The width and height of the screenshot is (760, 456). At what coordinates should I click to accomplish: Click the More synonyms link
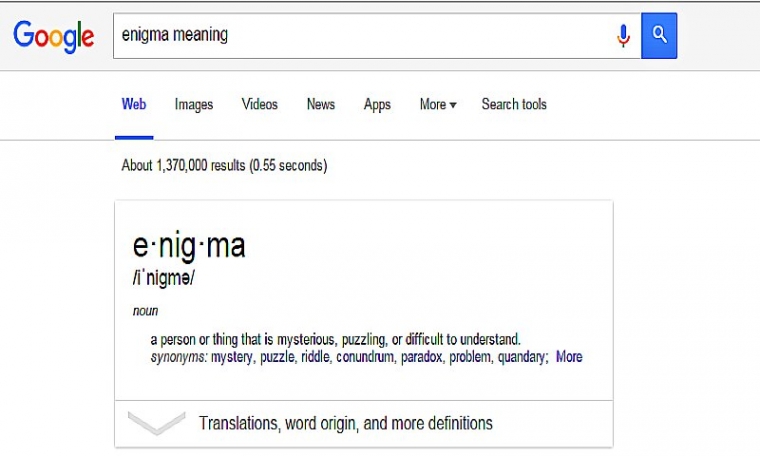pos(569,357)
